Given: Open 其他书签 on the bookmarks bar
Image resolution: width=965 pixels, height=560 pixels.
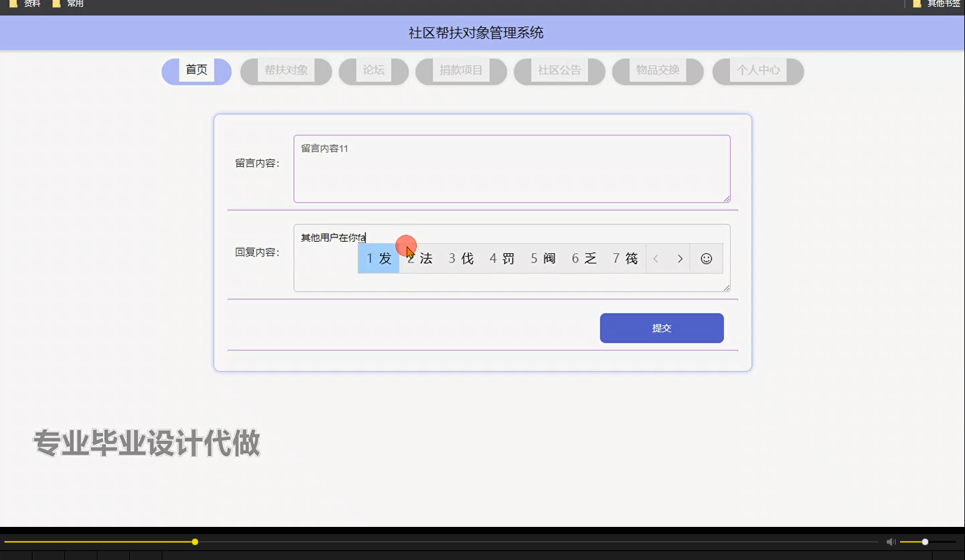Looking at the screenshot, I should point(941,4).
